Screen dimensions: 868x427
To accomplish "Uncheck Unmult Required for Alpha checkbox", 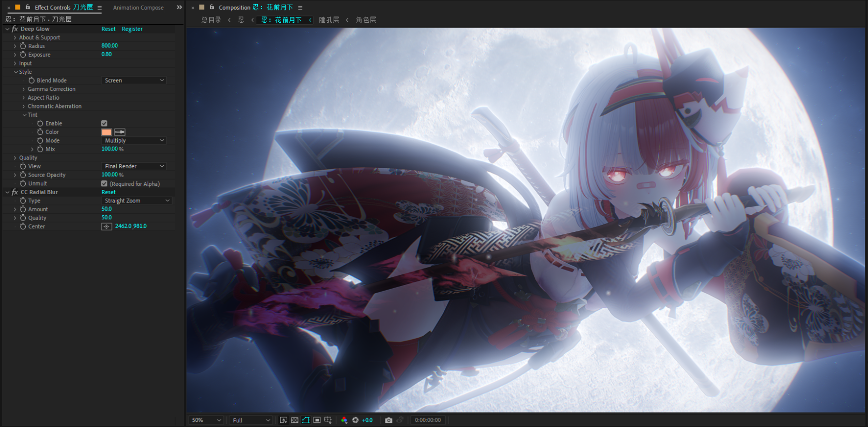I will (x=104, y=184).
